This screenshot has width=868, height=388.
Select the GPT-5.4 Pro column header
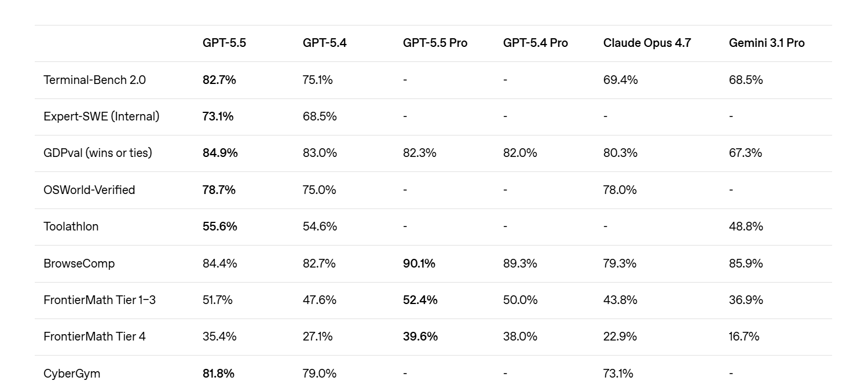pos(535,43)
